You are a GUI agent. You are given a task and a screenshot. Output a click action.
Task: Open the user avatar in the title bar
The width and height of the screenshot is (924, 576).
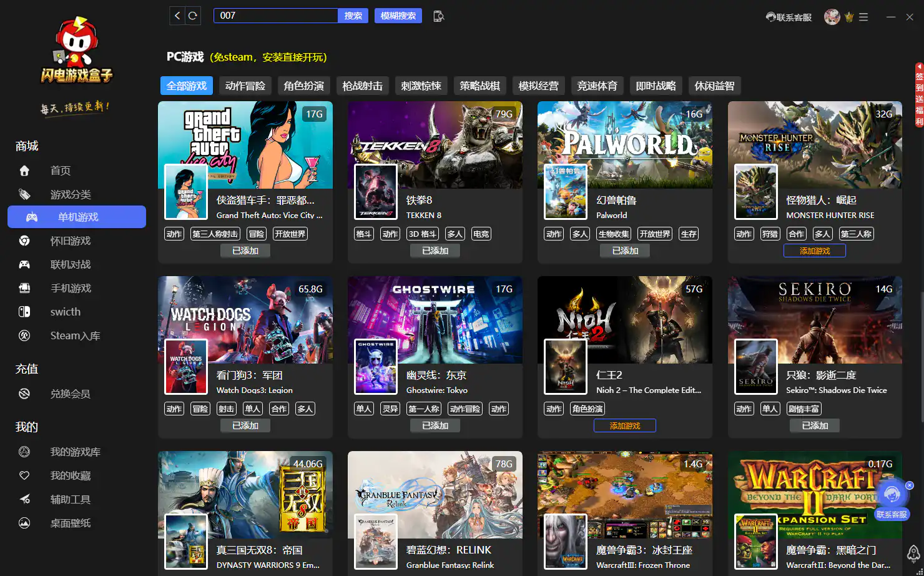coord(832,17)
